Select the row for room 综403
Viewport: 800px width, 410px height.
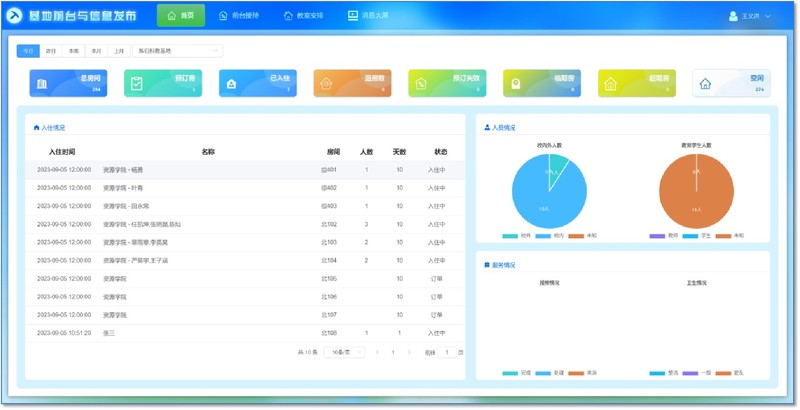245,206
